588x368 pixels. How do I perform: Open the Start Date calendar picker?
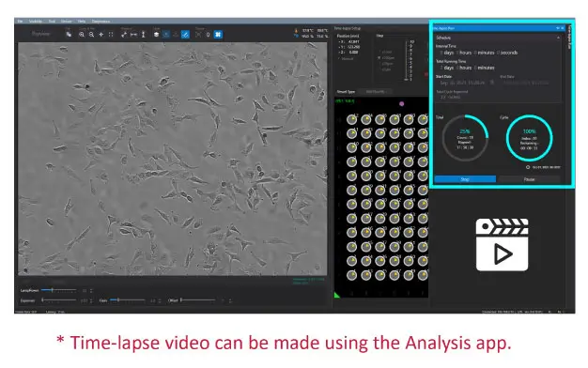tap(492, 83)
